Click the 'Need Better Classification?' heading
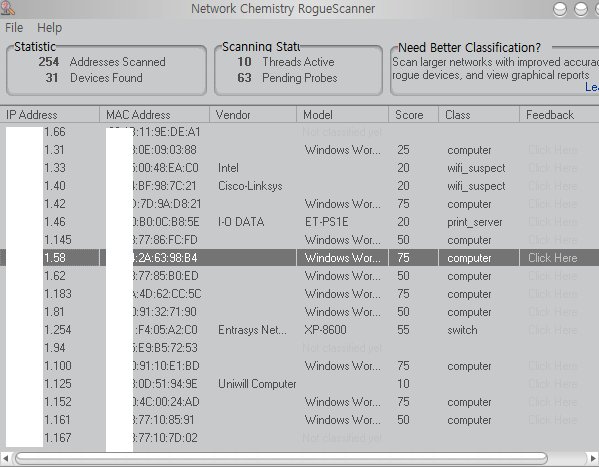The image size is (599, 467). [x=469, y=48]
